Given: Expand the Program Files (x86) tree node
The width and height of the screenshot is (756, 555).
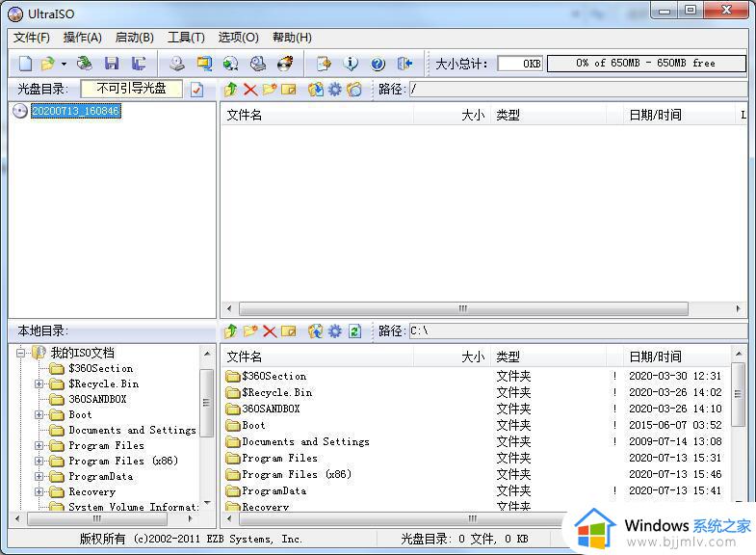Looking at the screenshot, I should (x=39, y=461).
